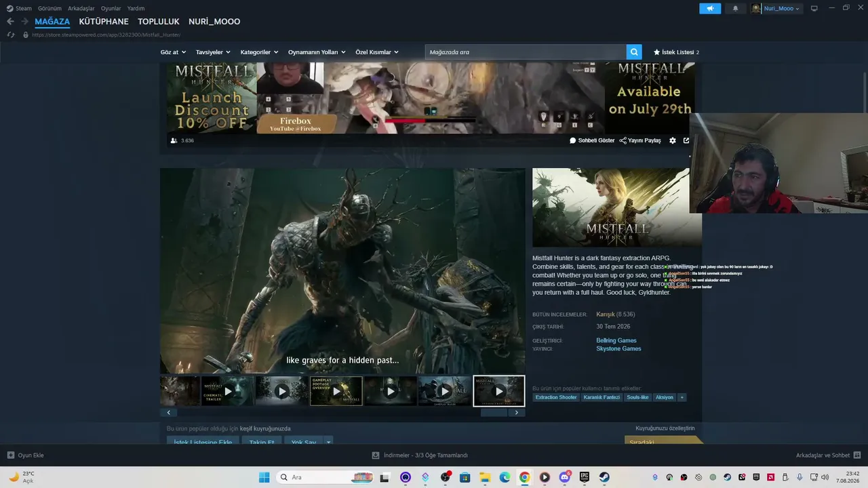Open the Yok Say dropdown arrow
868x488 pixels.
328,442
